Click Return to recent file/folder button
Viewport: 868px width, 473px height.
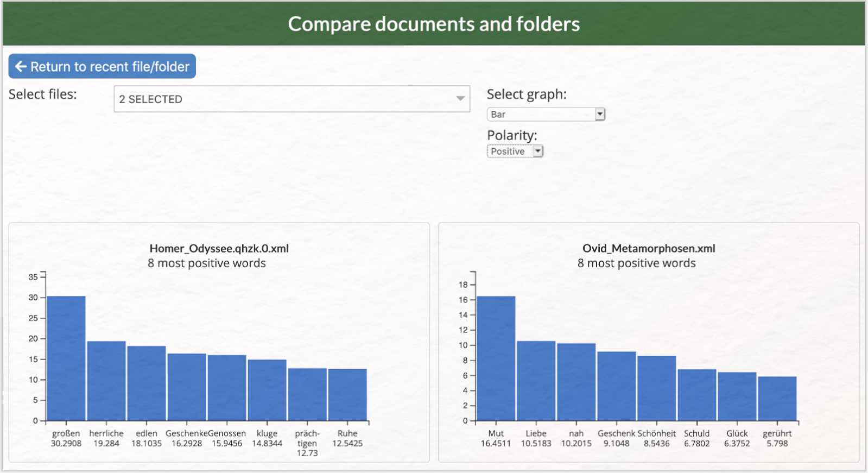[102, 66]
